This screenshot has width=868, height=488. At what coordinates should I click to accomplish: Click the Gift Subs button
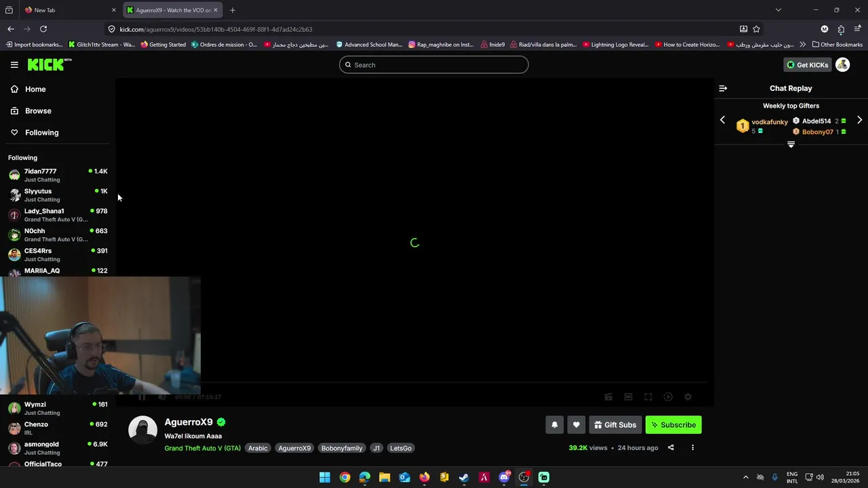[x=615, y=425]
